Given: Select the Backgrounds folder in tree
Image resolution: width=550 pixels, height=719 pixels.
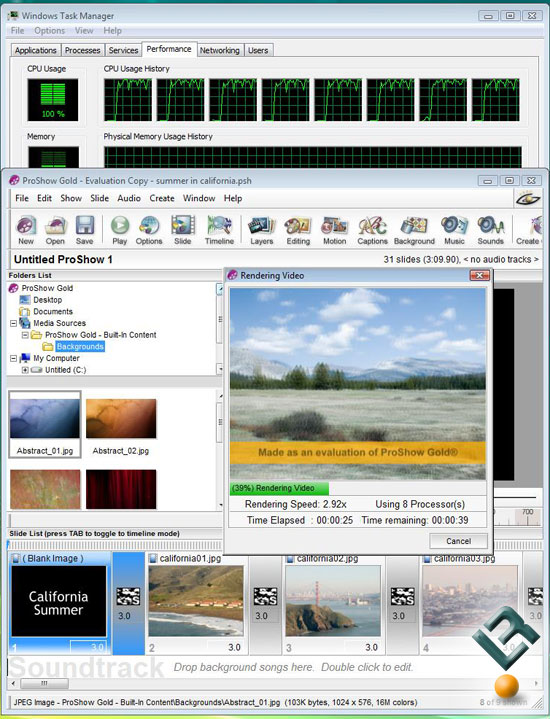Looking at the screenshot, I should coord(80,347).
